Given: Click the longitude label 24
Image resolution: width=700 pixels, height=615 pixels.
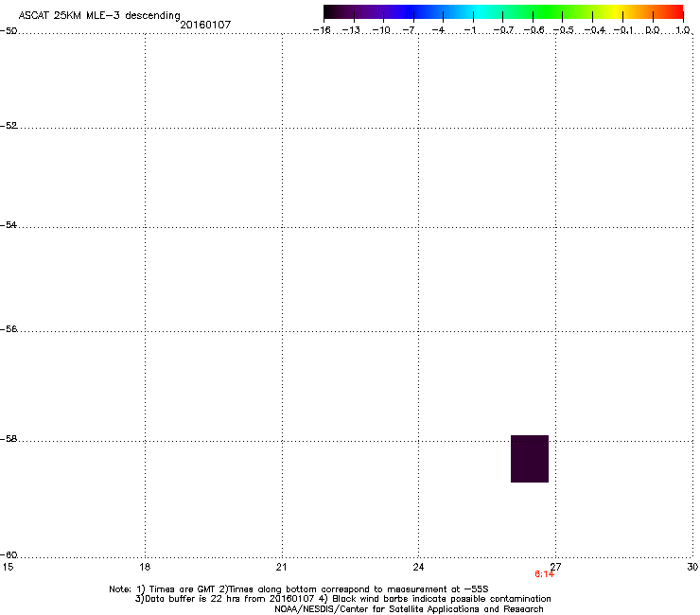Looking at the screenshot, I should (x=418, y=567).
